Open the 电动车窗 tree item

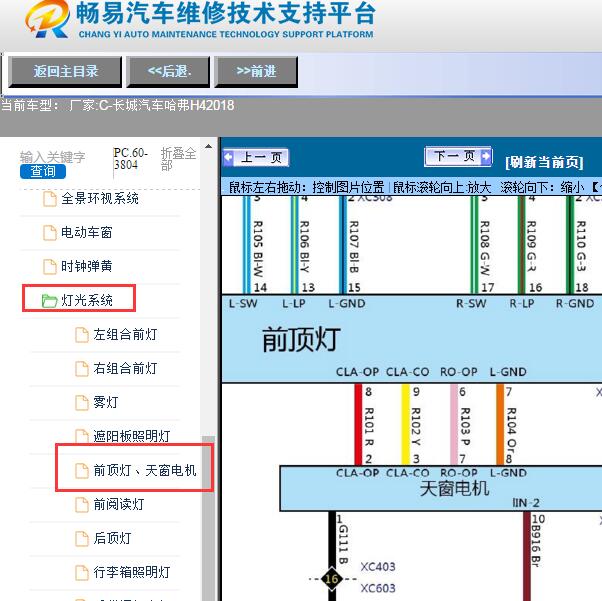[87, 232]
